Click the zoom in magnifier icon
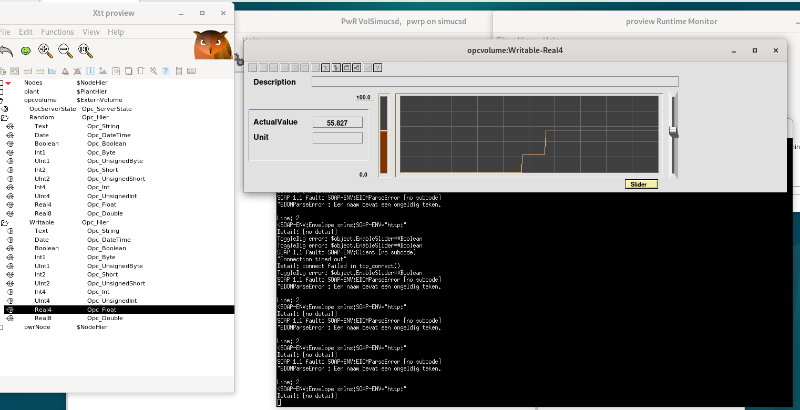This screenshot has height=410, width=800. [45, 50]
